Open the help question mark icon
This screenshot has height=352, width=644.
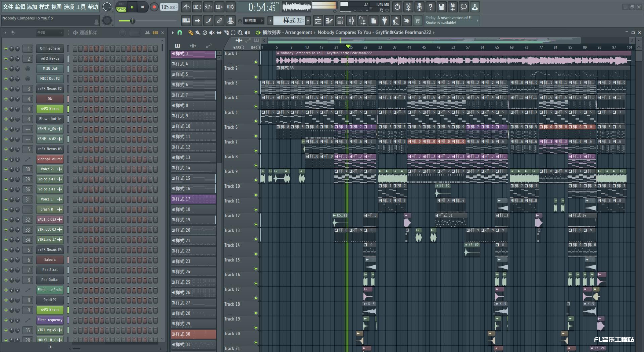431,7
